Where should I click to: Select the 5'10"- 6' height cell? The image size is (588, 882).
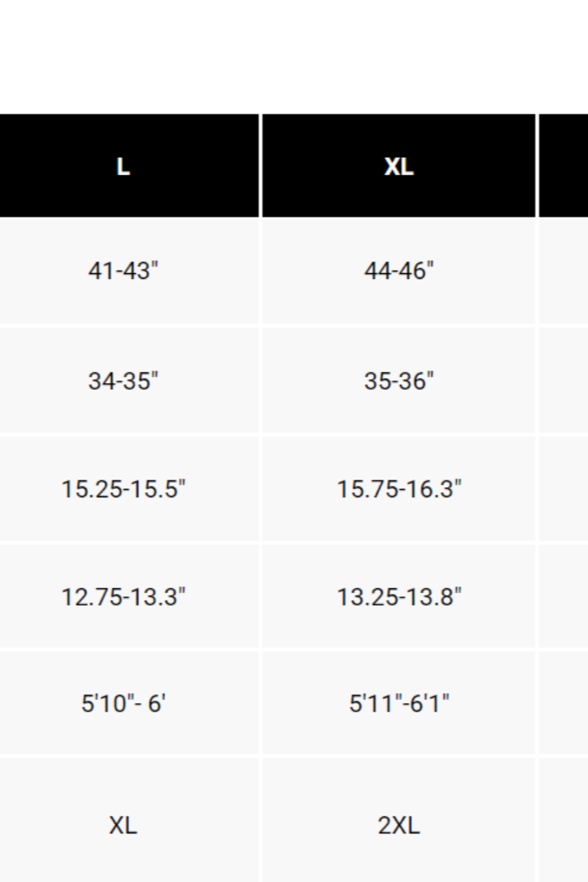(123, 702)
